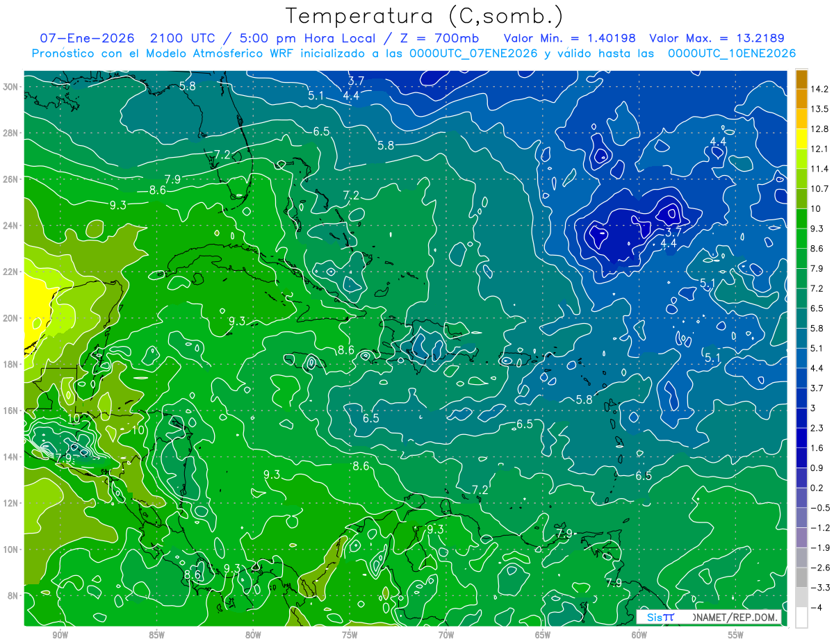Click the "28N" latitude label

[10, 133]
